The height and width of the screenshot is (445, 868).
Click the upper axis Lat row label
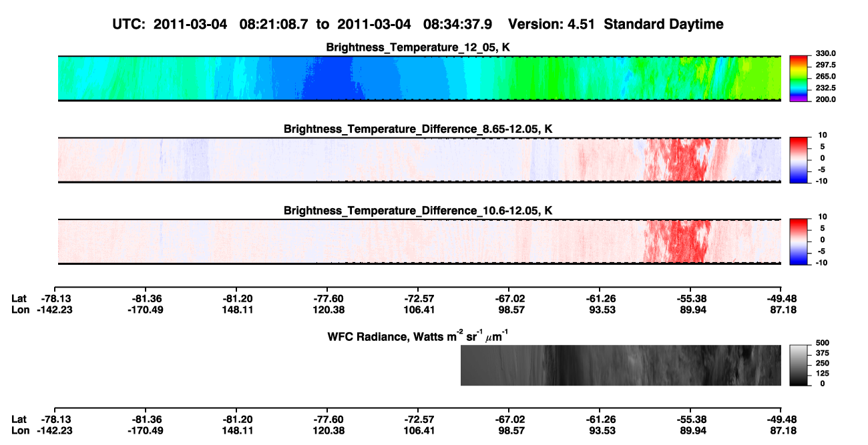(20, 298)
